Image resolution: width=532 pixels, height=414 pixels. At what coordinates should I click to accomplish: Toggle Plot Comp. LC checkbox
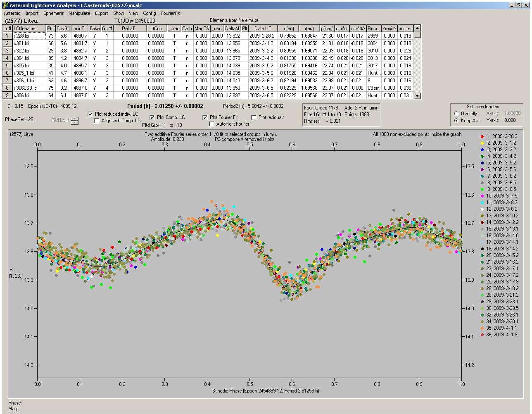pos(152,117)
